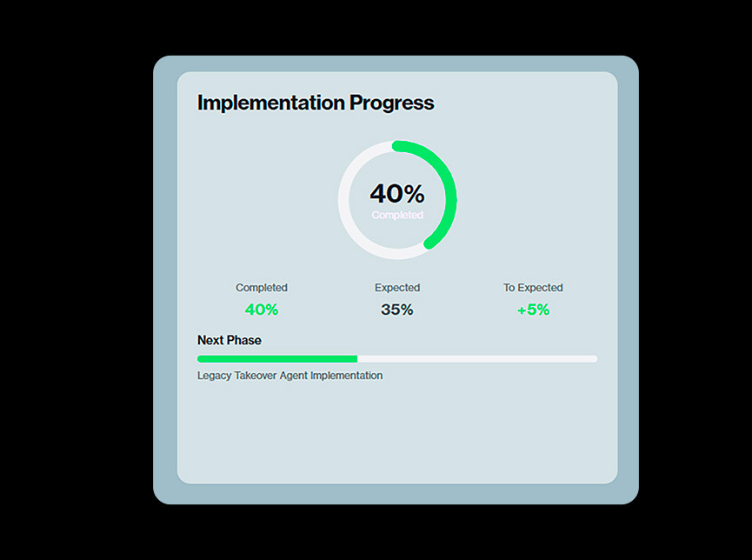Click the gray unfilled part of phase bar
The image size is (752, 560).
(x=478, y=358)
